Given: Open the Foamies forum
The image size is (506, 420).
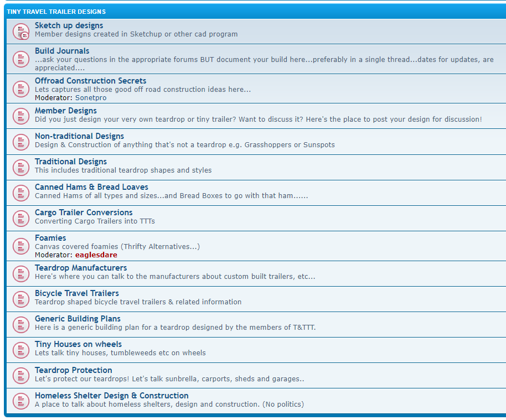Looking at the screenshot, I should click(50, 238).
